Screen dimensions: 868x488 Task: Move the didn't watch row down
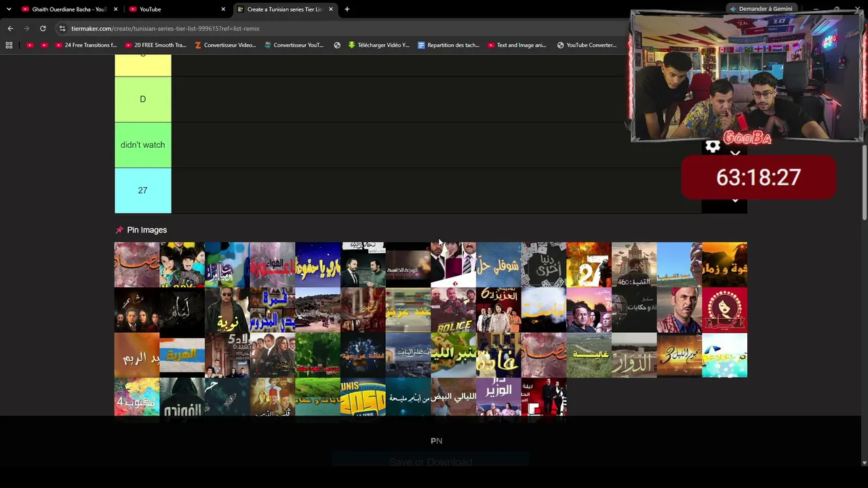coord(735,155)
